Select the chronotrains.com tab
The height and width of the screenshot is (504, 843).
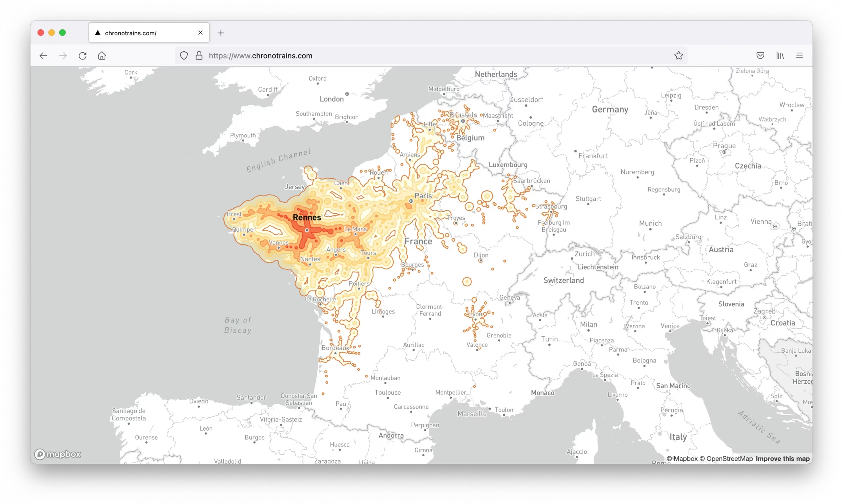pos(149,33)
